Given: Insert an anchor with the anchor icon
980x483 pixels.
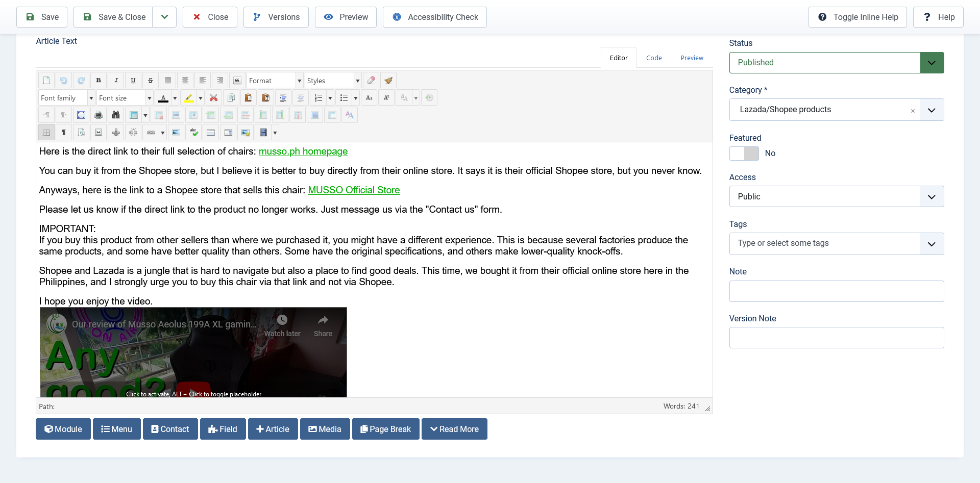Looking at the screenshot, I should [x=116, y=133].
